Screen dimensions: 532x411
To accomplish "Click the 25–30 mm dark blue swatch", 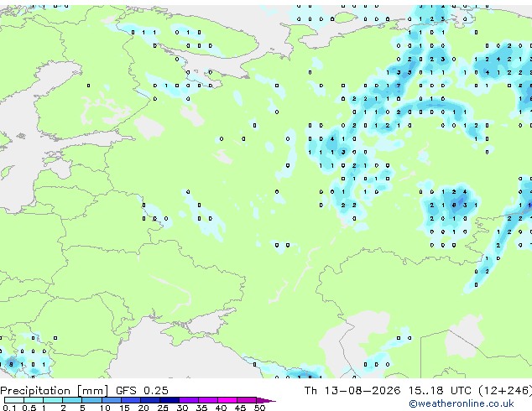I will [170, 400].
